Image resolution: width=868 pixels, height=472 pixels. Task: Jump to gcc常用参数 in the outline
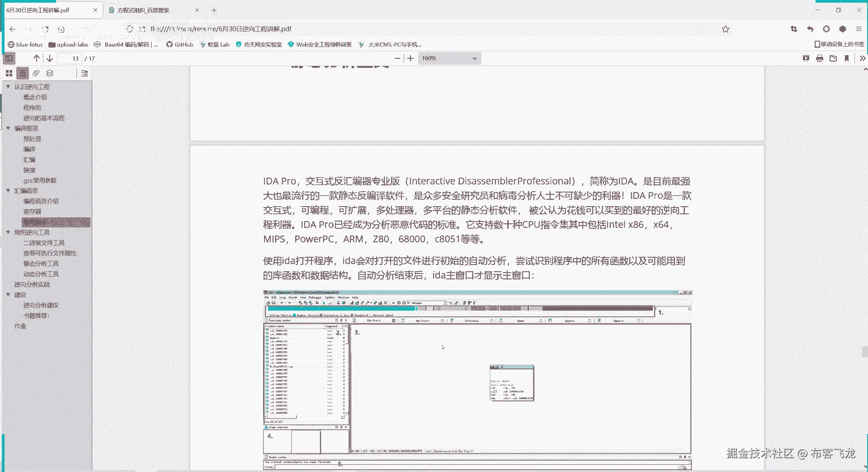(x=40, y=180)
